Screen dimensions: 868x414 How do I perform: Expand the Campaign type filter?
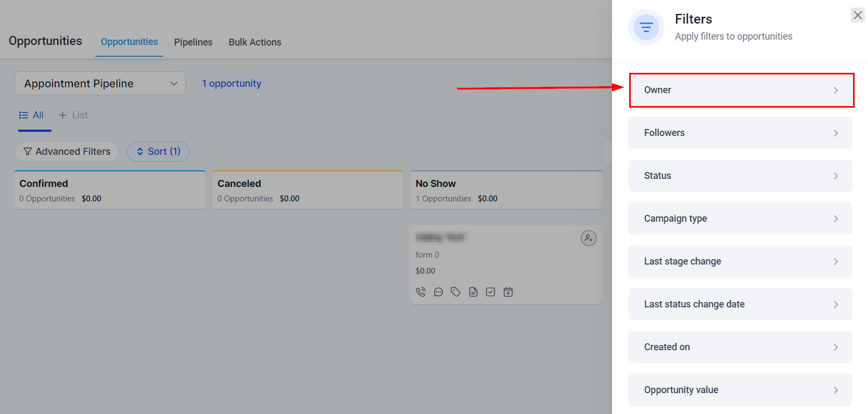pos(740,219)
